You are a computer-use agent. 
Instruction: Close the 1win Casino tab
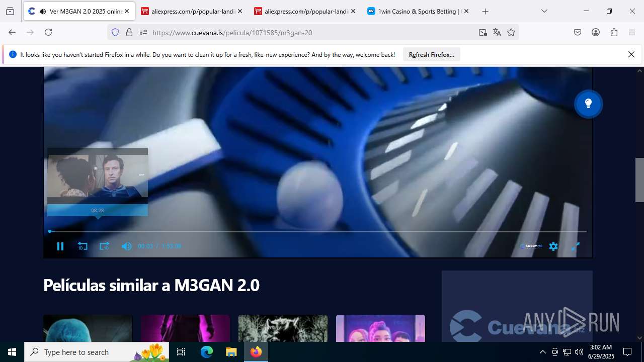coord(466,11)
